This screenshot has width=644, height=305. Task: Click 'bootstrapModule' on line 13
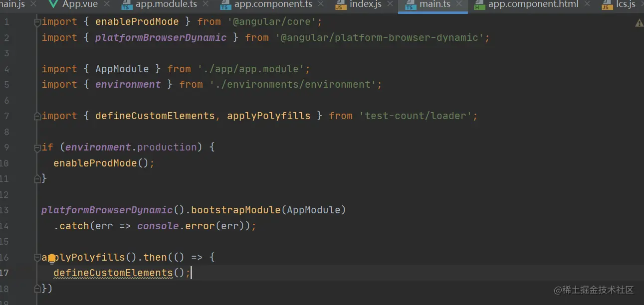pyautogui.click(x=236, y=210)
